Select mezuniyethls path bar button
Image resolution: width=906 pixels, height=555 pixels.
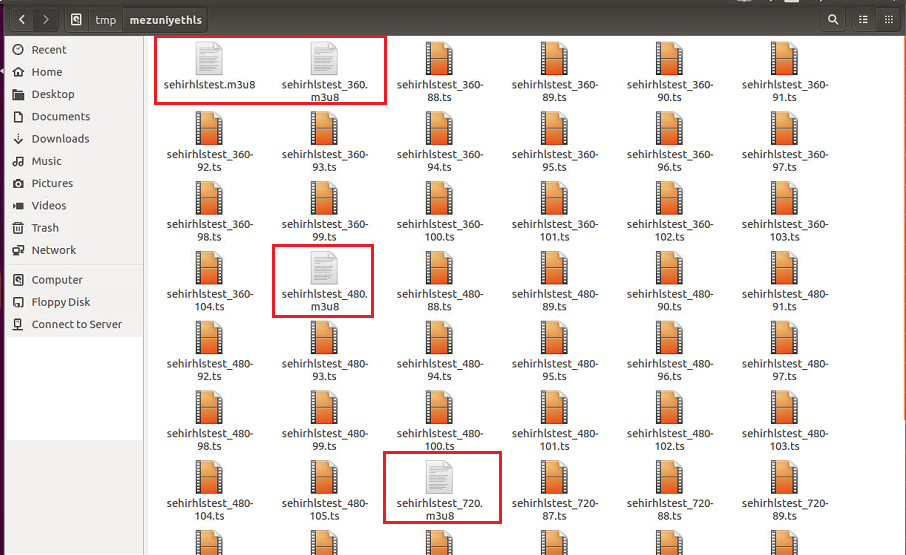pos(165,20)
